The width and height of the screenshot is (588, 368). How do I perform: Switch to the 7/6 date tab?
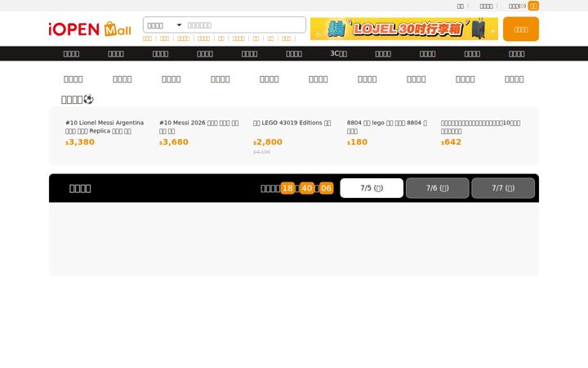point(437,188)
